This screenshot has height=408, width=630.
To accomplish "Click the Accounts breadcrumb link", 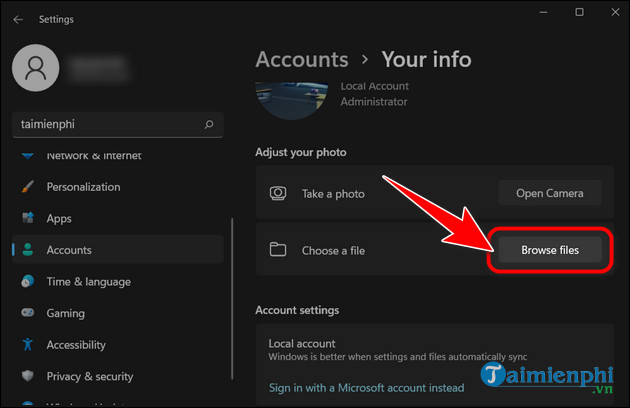I will pyautogui.click(x=302, y=59).
